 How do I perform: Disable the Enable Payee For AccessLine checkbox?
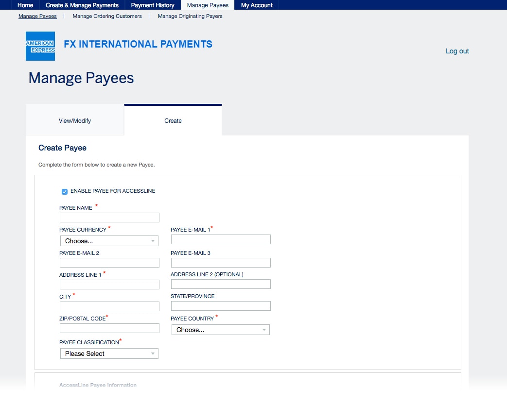[x=64, y=191]
